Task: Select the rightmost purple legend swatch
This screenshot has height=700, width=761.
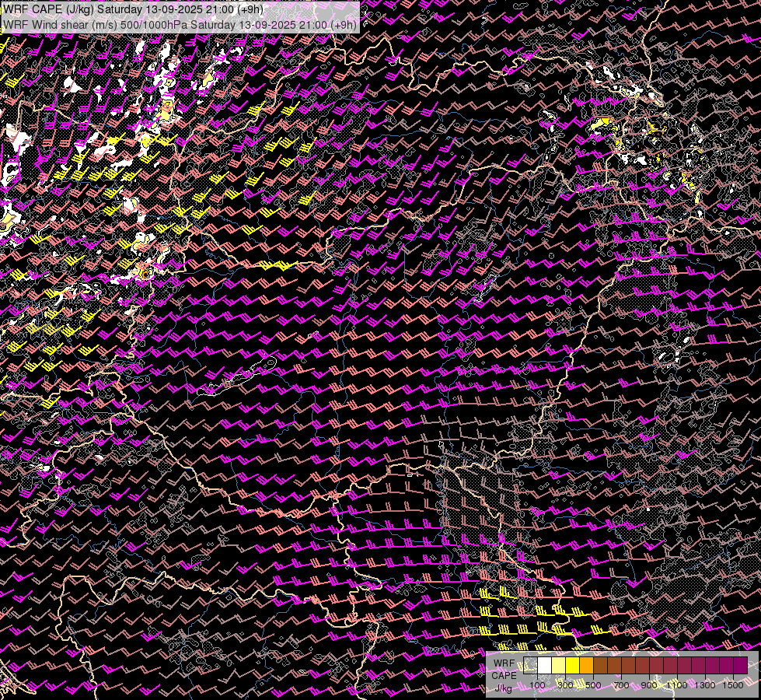Action: click(x=741, y=666)
